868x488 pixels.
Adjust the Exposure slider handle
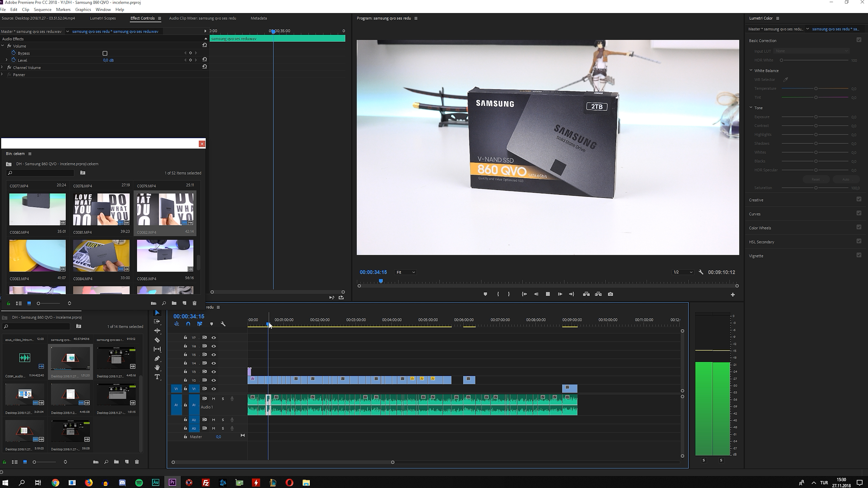click(x=816, y=117)
